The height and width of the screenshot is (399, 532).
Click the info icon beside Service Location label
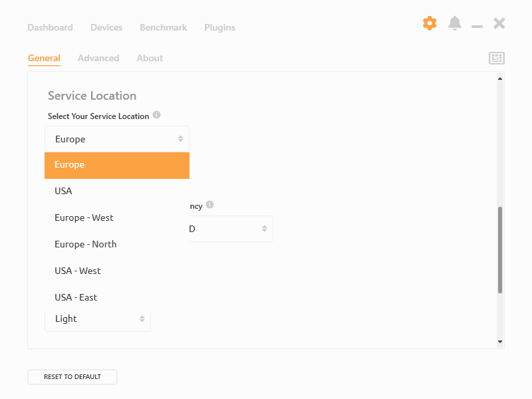[x=156, y=114]
